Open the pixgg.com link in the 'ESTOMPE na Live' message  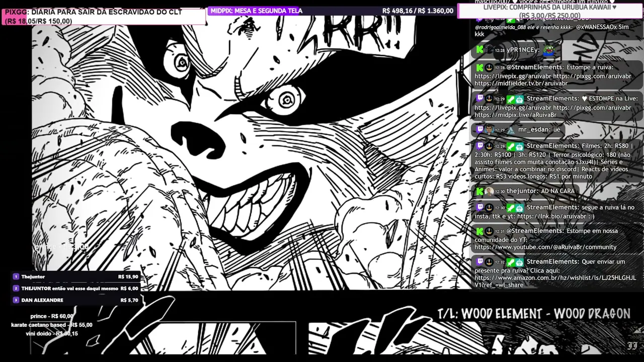pyautogui.click(x=592, y=108)
